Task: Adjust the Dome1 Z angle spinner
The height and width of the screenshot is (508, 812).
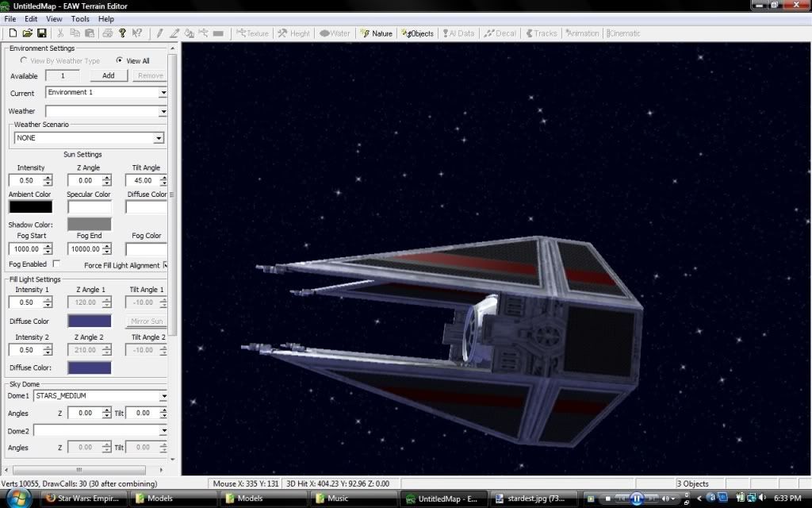Action: point(107,413)
